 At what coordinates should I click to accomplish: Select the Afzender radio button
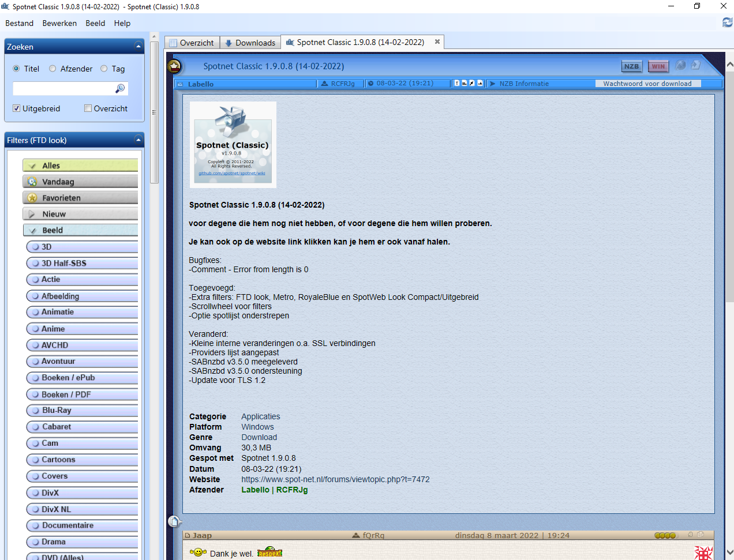click(x=53, y=69)
